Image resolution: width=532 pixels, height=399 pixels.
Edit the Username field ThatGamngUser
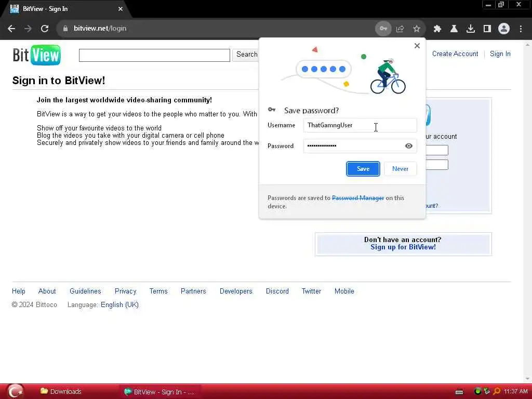(x=360, y=125)
